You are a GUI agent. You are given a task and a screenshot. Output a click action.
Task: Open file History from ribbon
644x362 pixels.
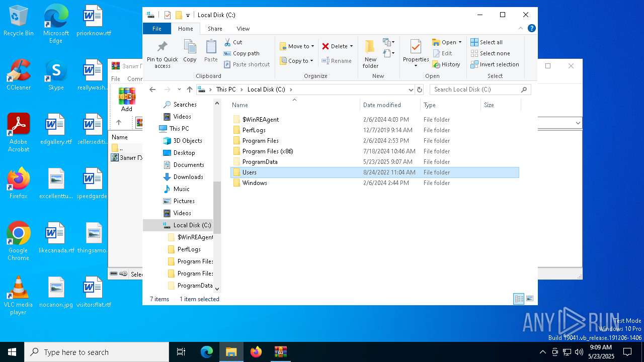[x=446, y=64]
